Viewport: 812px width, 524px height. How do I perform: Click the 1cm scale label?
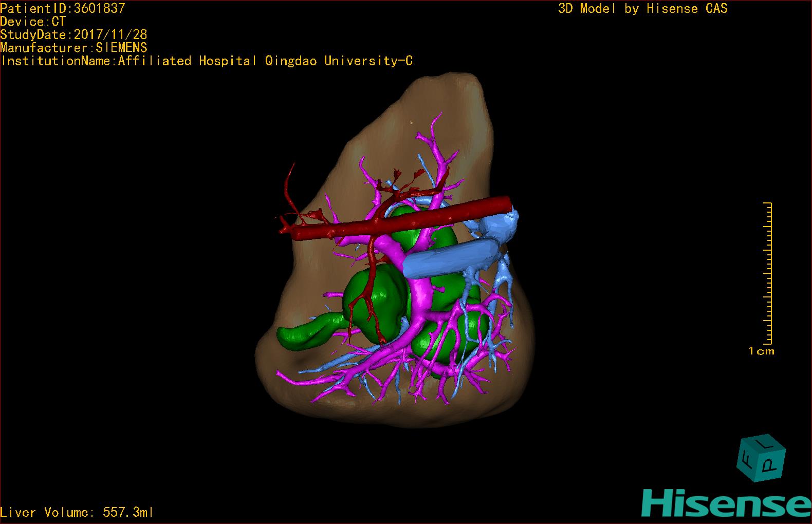761,351
